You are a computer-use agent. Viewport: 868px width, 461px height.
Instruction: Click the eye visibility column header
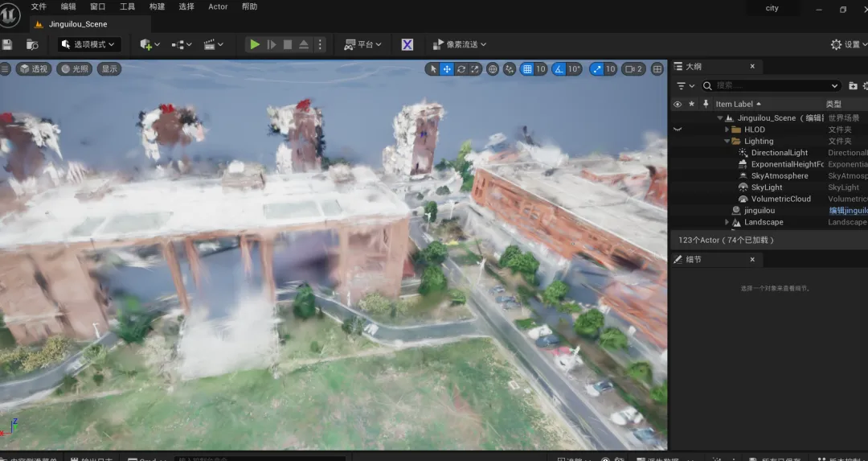point(677,104)
